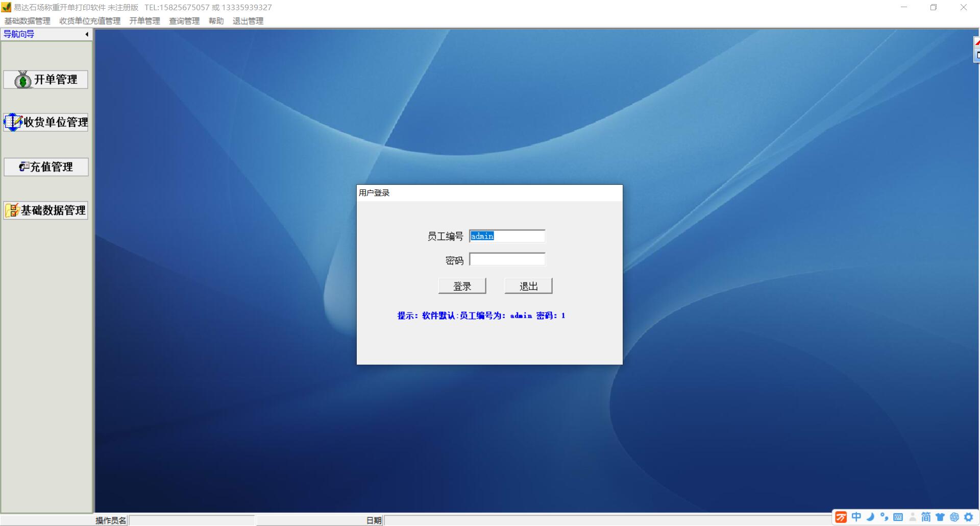This screenshot has width=980, height=526.
Task: Click the grey IME user account icon
Action: [913, 517]
